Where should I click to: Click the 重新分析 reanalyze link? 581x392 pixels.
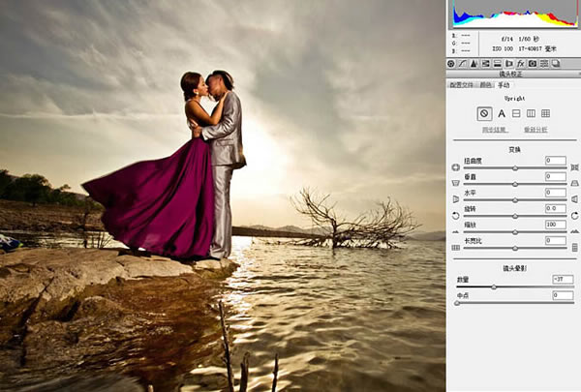[535, 130]
